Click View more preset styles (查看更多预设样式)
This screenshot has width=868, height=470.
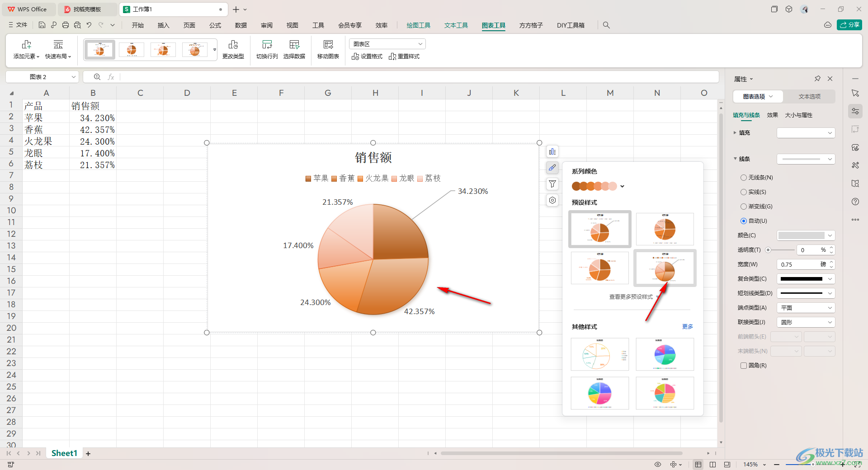(631, 297)
